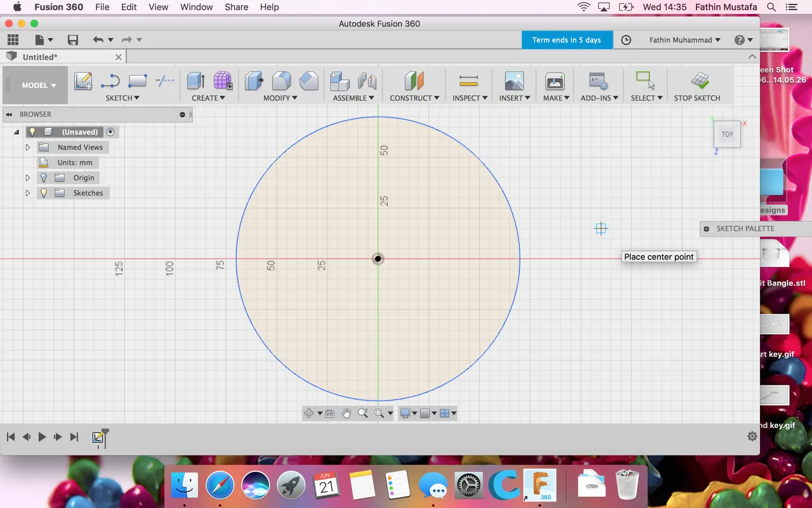Select the Measure ruler icon
The image size is (812, 508).
click(x=468, y=81)
